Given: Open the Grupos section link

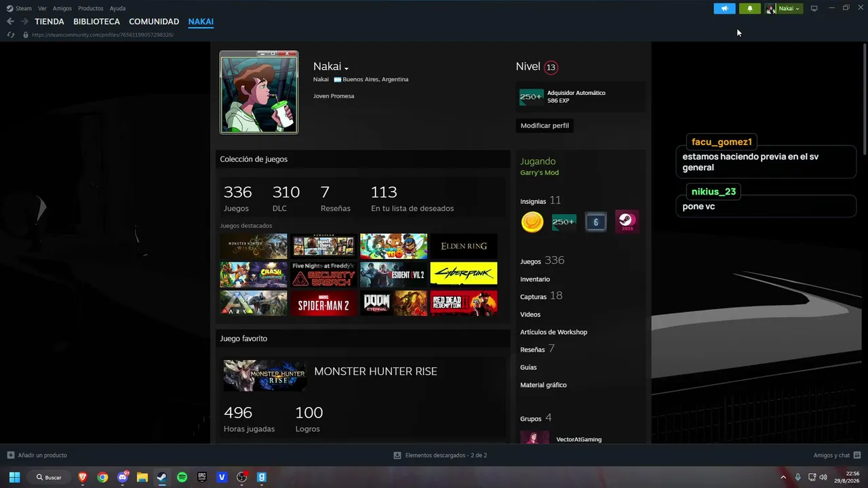Looking at the screenshot, I should (530, 418).
